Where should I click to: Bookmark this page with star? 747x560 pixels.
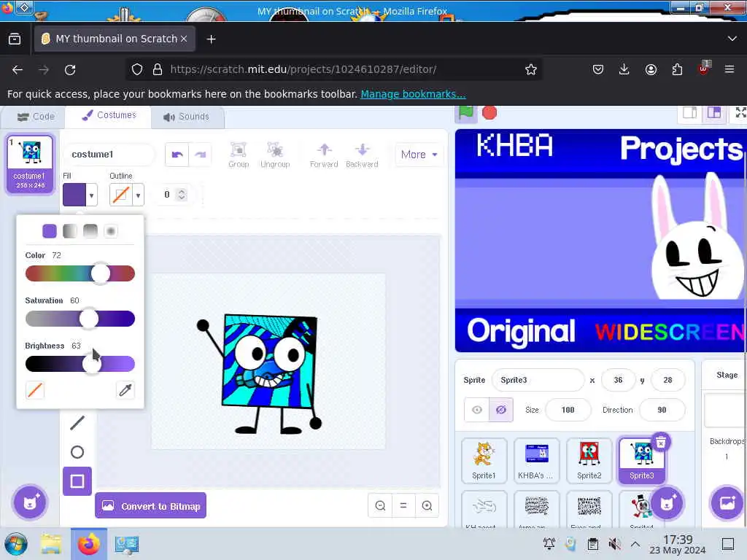click(x=531, y=69)
